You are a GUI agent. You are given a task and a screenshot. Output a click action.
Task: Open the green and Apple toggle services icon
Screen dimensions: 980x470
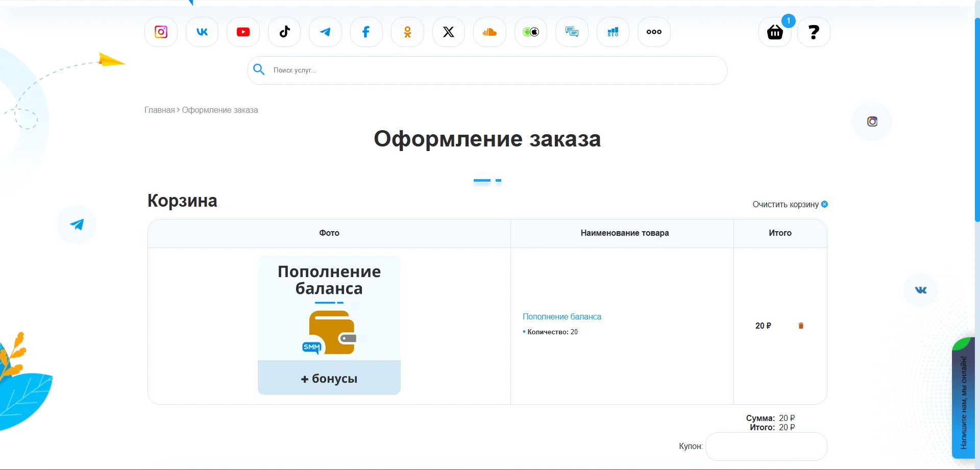tap(531, 32)
